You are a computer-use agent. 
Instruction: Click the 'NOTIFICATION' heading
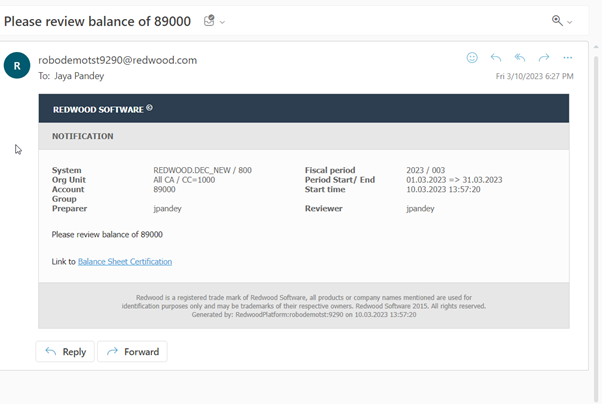coord(83,136)
